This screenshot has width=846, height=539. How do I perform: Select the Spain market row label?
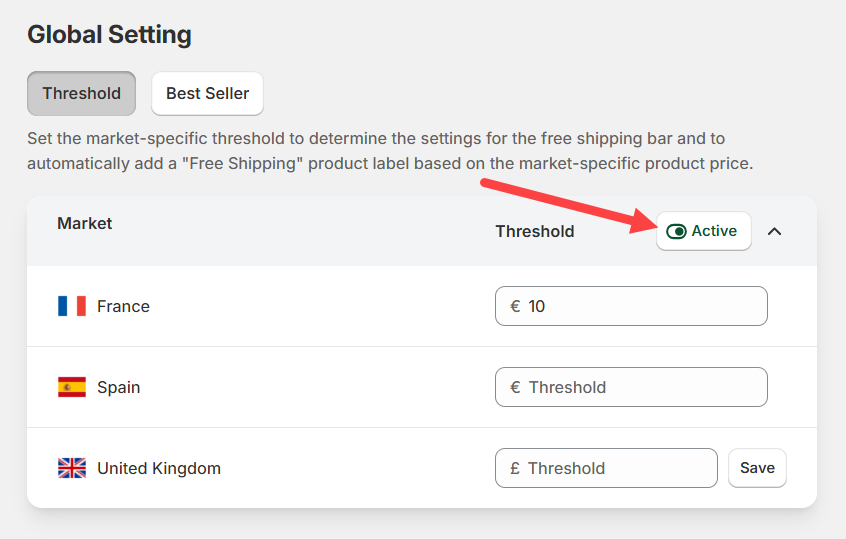point(118,387)
